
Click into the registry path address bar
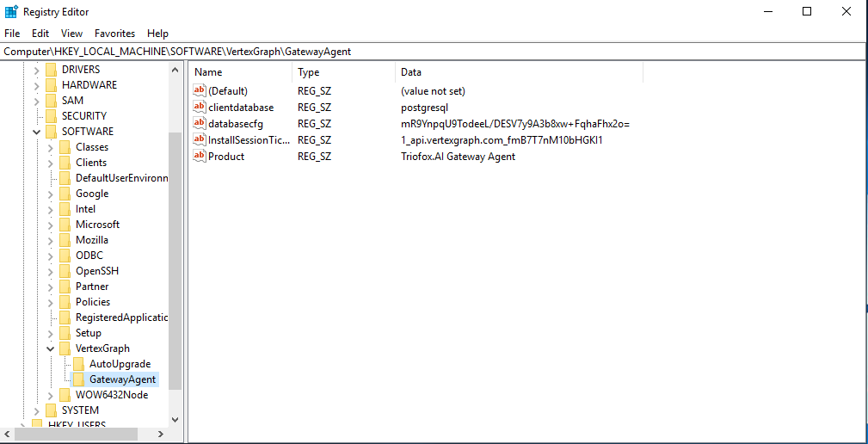(x=434, y=52)
